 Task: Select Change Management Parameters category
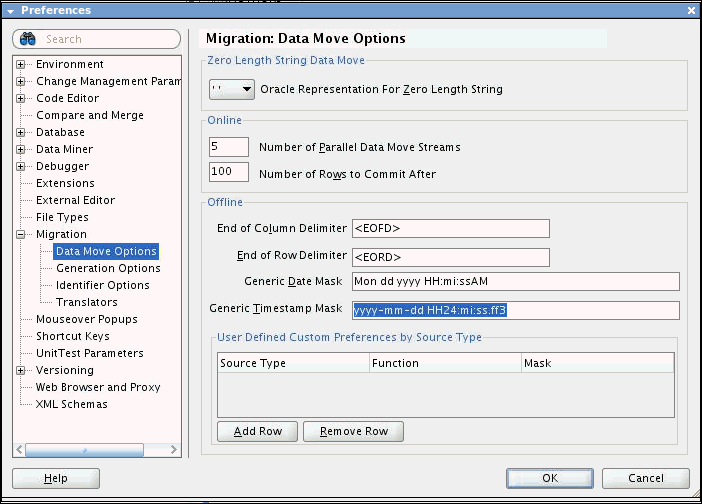pos(109,81)
